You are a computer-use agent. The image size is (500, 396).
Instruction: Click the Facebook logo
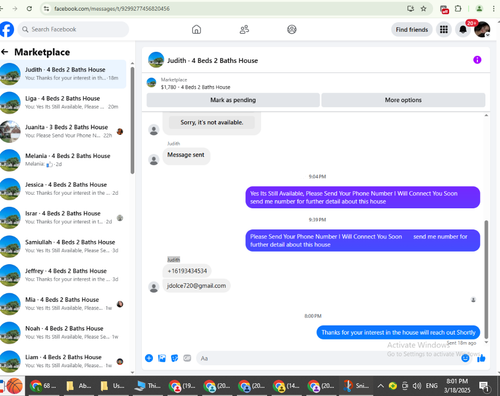point(7,29)
